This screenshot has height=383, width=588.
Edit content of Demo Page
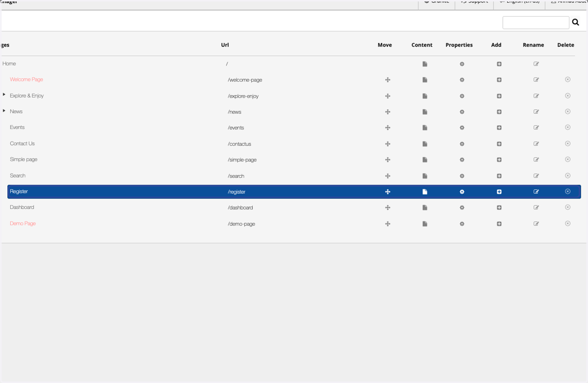425,224
